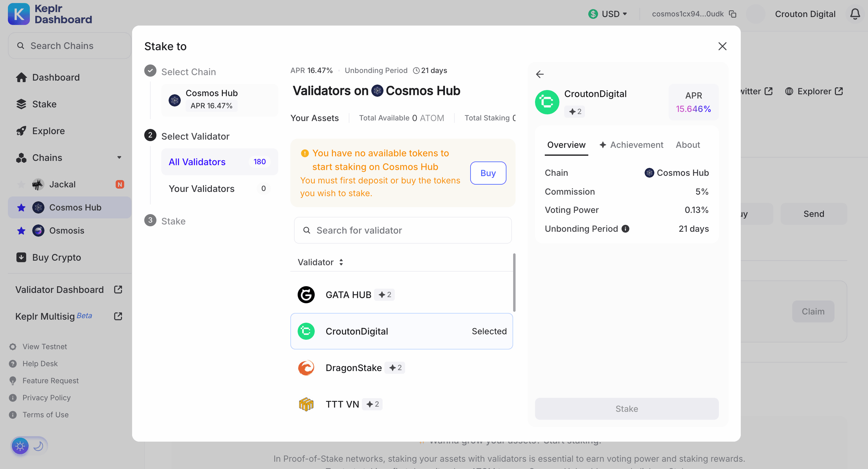The image size is (868, 469).
Task: Click the Stake button for CroutonDigital
Action: click(x=626, y=408)
